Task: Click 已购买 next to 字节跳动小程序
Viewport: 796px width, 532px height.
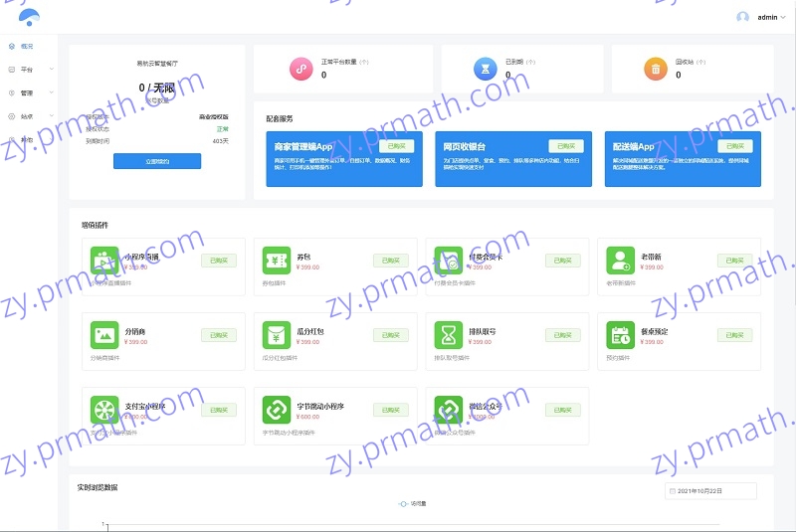Action: (x=391, y=410)
